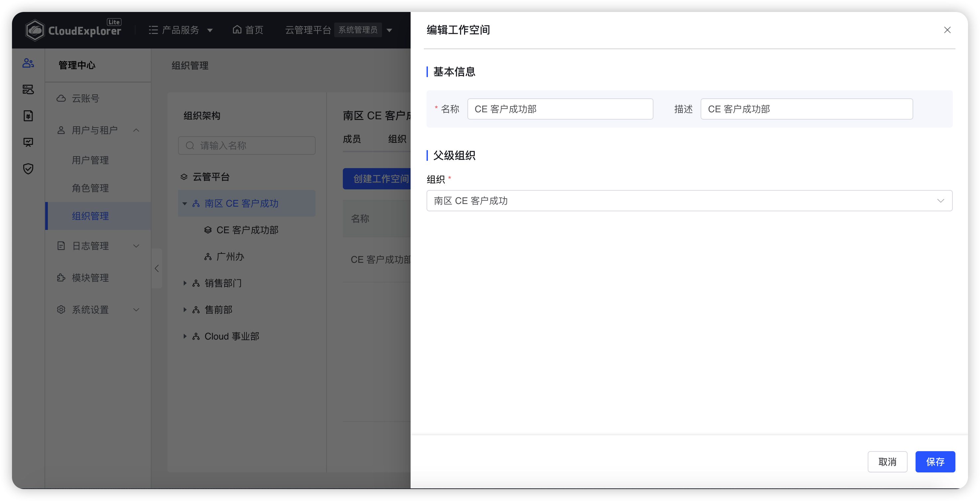Click the list icon beside 产品服务
980x501 pixels.
[x=153, y=30]
